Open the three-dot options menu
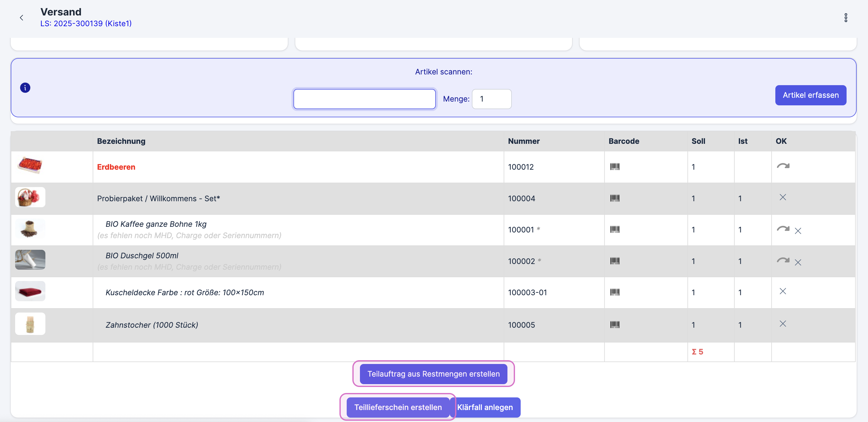Image resolution: width=868 pixels, height=422 pixels. pyautogui.click(x=845, y=18)
